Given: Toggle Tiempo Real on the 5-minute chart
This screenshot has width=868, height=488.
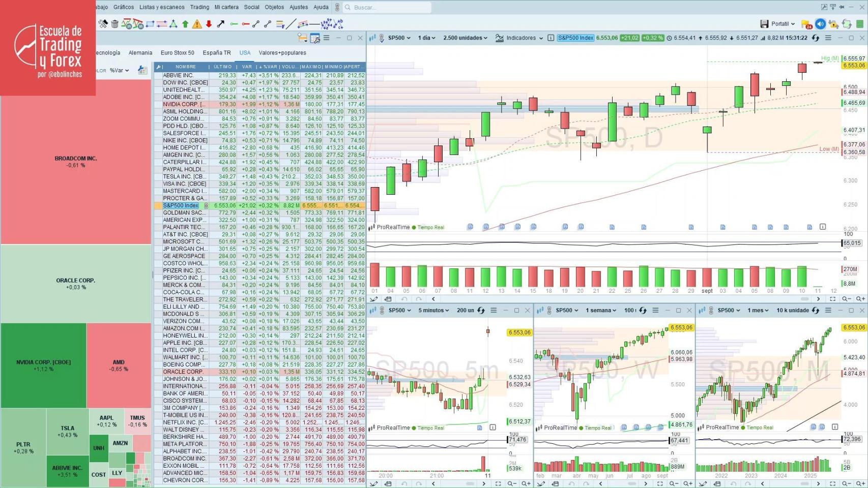Looking at the screenshot, I should (x=431, y=428).
